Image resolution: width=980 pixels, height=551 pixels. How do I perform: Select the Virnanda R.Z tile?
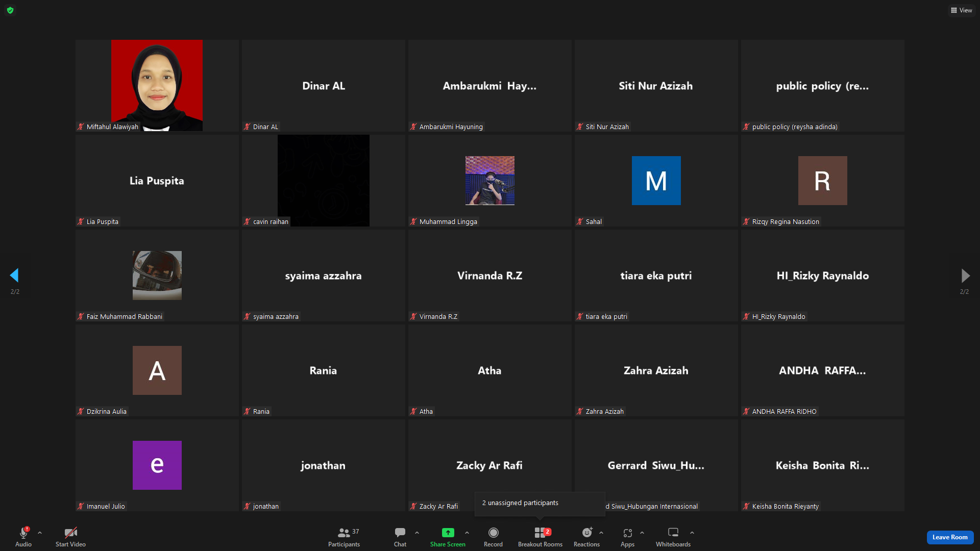(x=490, y=275)
